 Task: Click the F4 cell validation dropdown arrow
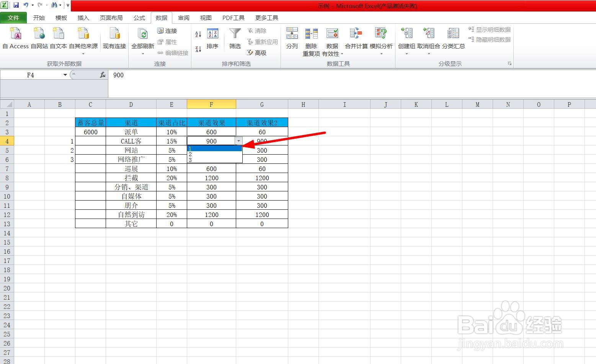click(238, 141)
